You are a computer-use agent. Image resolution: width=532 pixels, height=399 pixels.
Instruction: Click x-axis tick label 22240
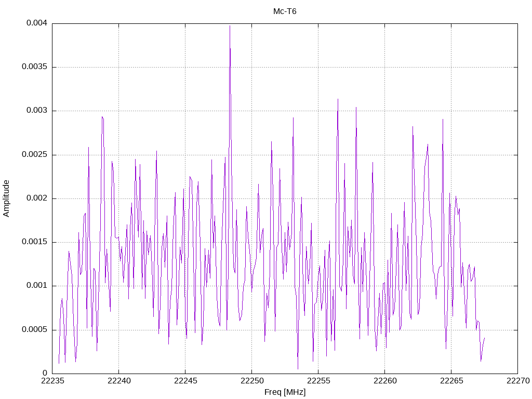(x=119, y=381)
